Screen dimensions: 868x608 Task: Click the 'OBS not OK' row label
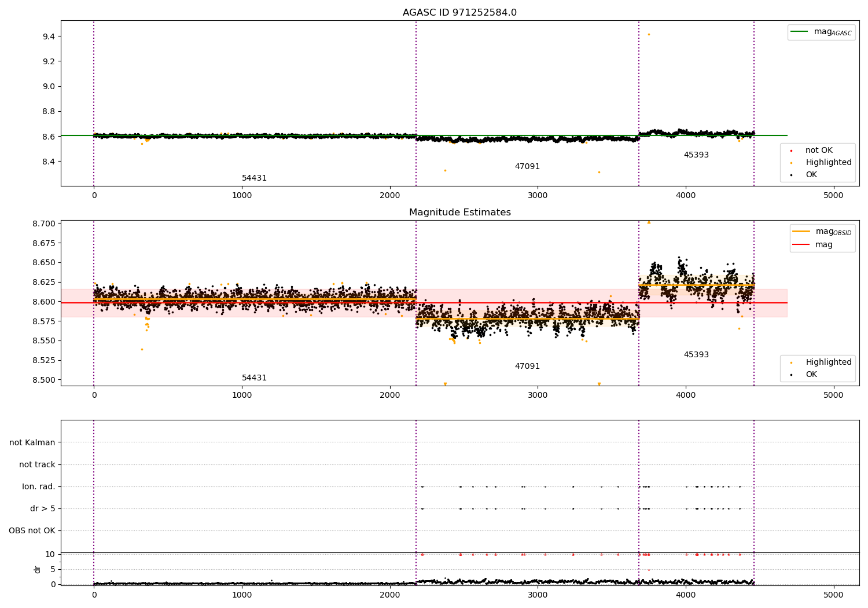pos(32,531)
